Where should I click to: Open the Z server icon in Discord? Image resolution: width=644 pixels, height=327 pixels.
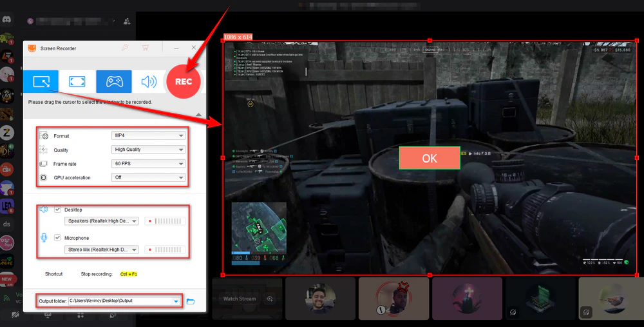pyautogui.click(x=7, y=132)
